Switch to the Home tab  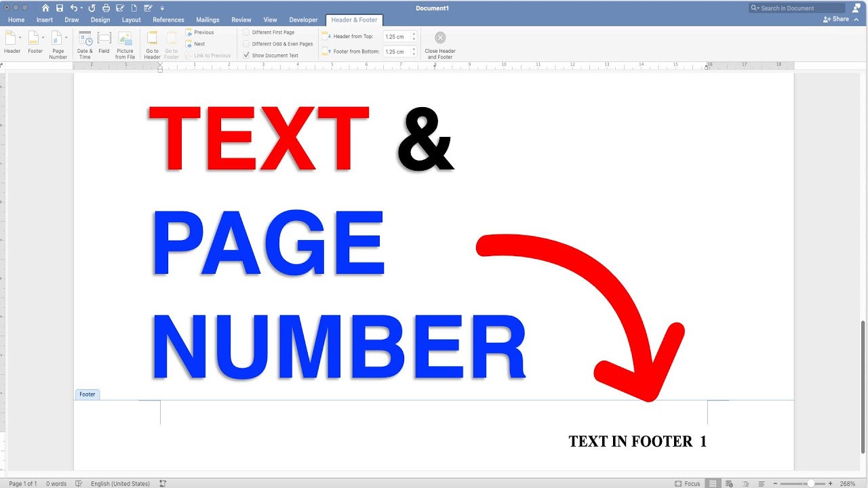[16, 20]
